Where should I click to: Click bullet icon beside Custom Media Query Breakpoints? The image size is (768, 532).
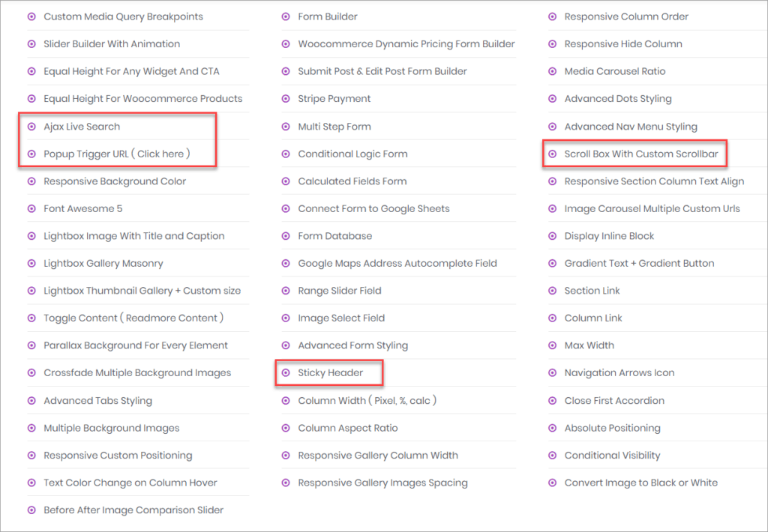(31, 16)
